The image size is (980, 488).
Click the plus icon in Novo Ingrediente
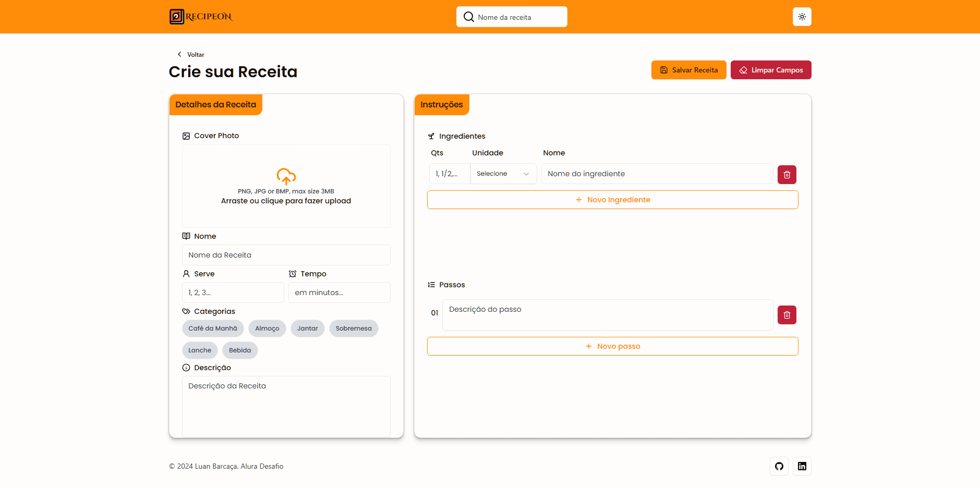(x=578, y=200)
